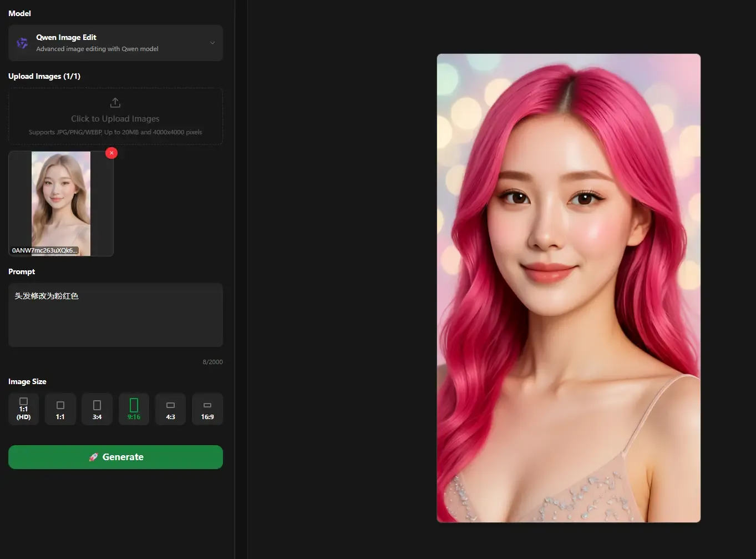The width and height of the screenshot is (756, 559).
Task: Focus the Prompt text field
Action: pos(115,315)
